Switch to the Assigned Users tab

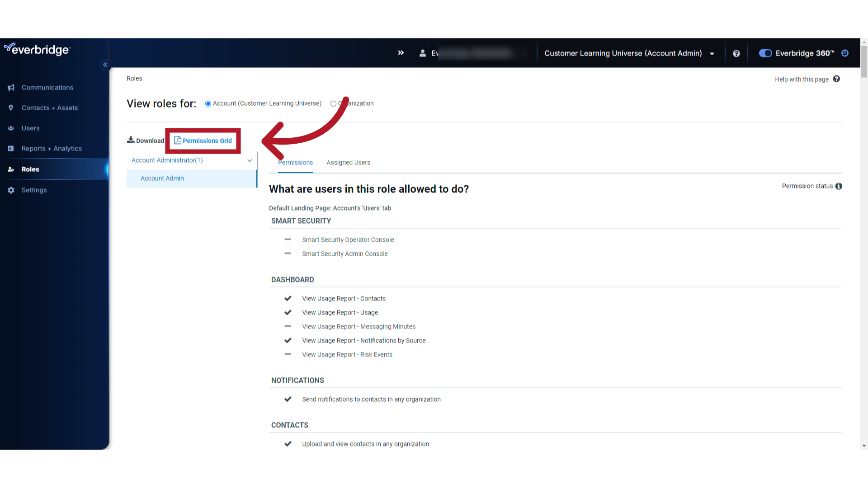pos(348,162)
